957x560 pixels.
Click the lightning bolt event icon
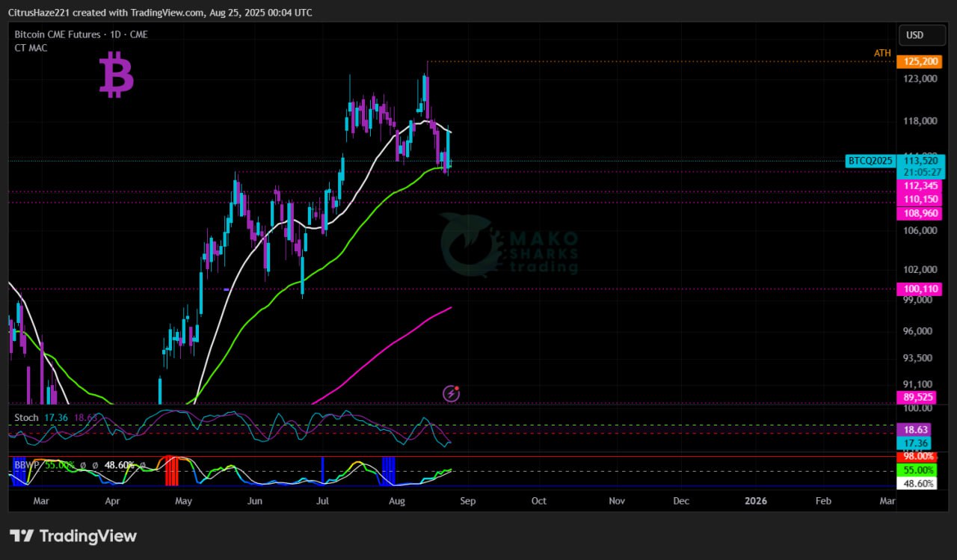click(451, 393)
